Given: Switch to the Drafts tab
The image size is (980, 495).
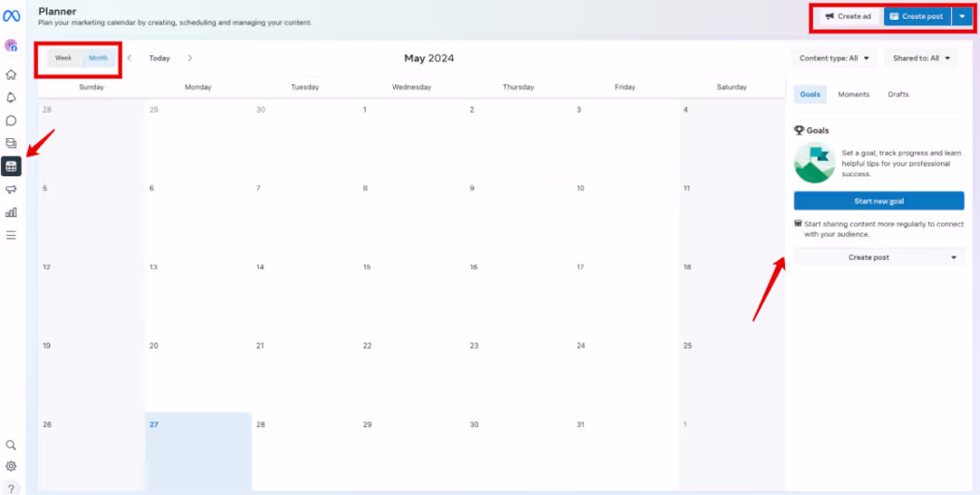Looking at the screenshot, I should pos(898,94).
